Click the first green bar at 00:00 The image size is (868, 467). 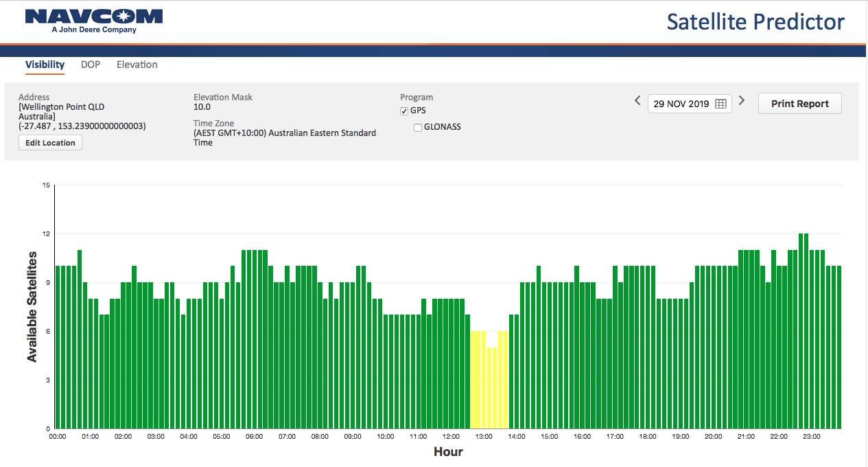(x=58, y=347)
